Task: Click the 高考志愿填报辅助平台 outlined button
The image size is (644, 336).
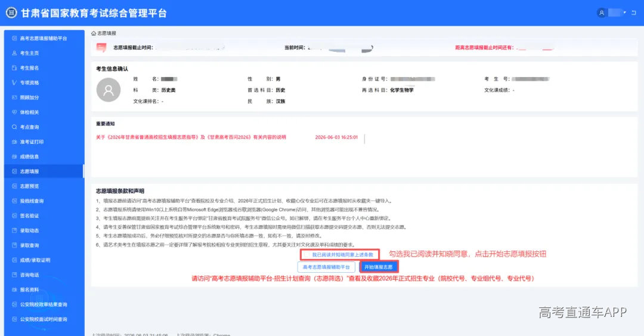Action: 326,267
